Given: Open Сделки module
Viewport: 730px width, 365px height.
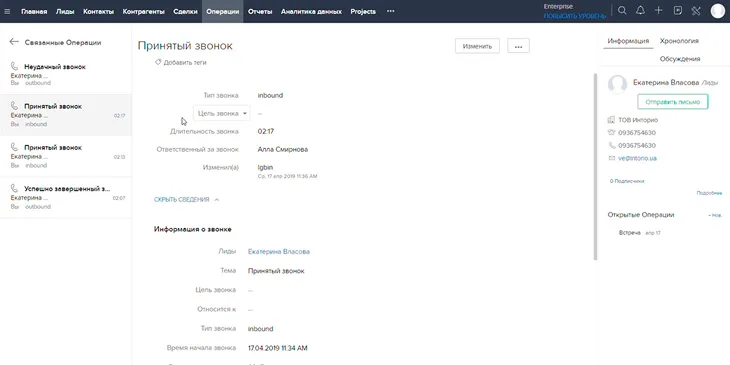Looking at the screenshot, I should pyautogui.click(x=185, y=12).
